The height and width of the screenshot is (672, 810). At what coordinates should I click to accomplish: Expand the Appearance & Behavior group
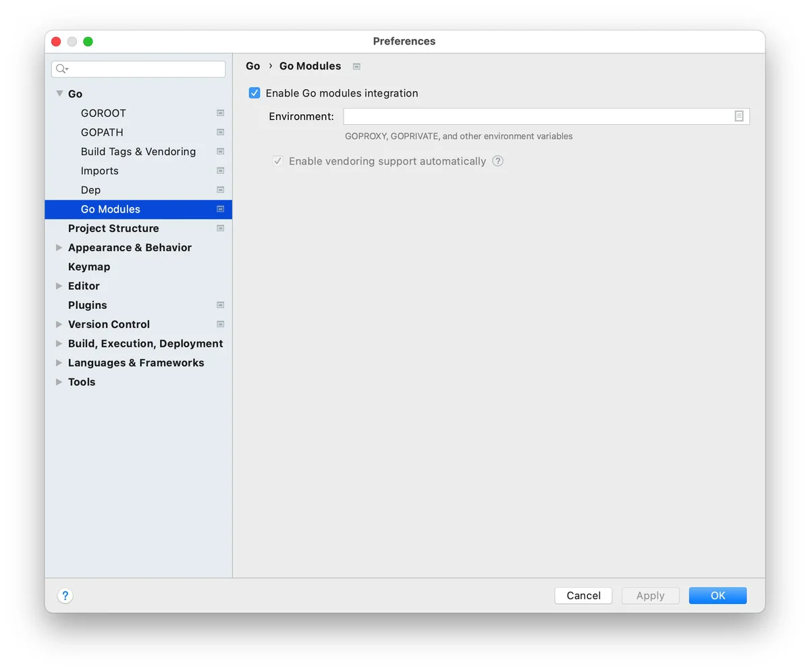tap(59, 248)
